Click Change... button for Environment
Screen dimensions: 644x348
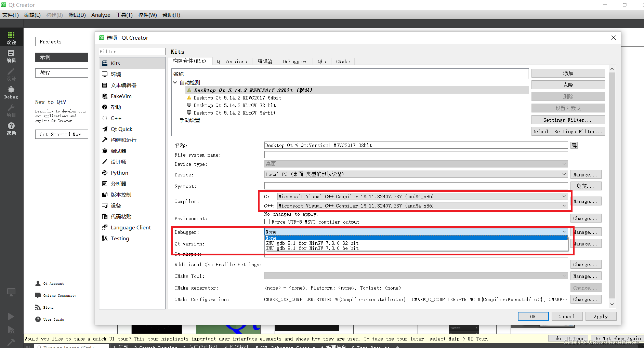pyautogui.click(x=586, y=218)
